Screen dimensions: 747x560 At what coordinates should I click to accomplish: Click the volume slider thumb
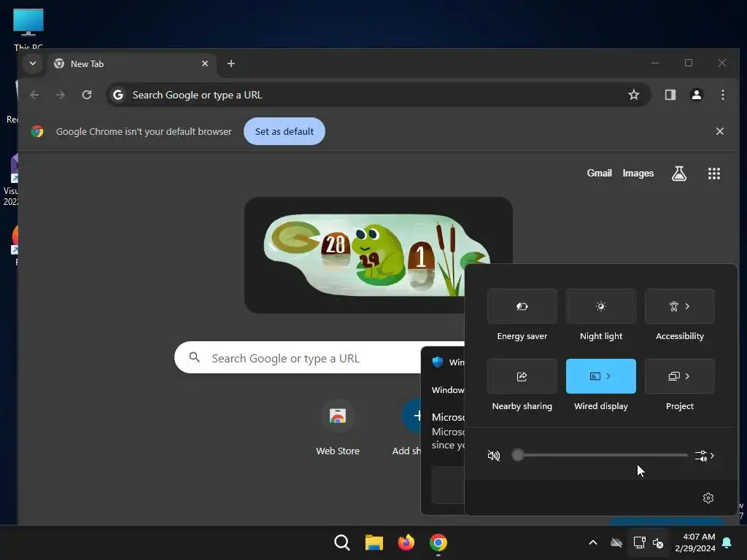518,455
